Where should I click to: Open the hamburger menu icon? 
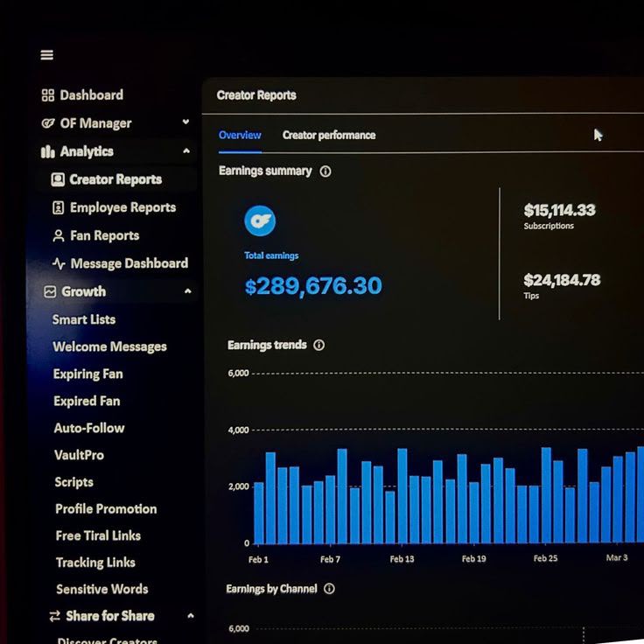tap(47, 54)
